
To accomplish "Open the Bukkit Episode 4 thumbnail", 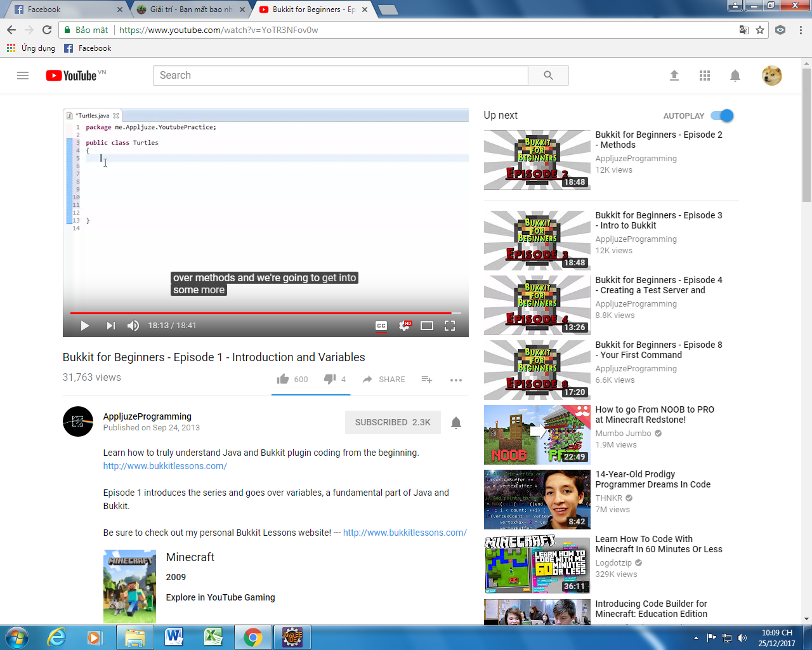I will pos(537,305).
